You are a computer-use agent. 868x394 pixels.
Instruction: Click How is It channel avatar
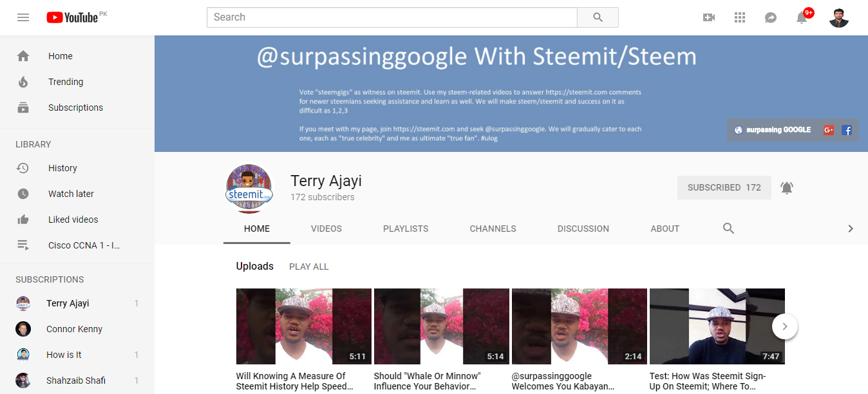[23, 355]
